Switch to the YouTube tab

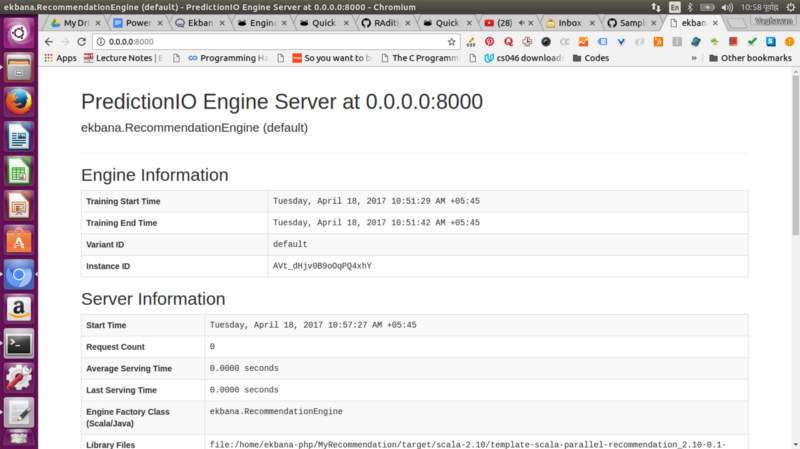pyautogui.click(x=507, y=22)
